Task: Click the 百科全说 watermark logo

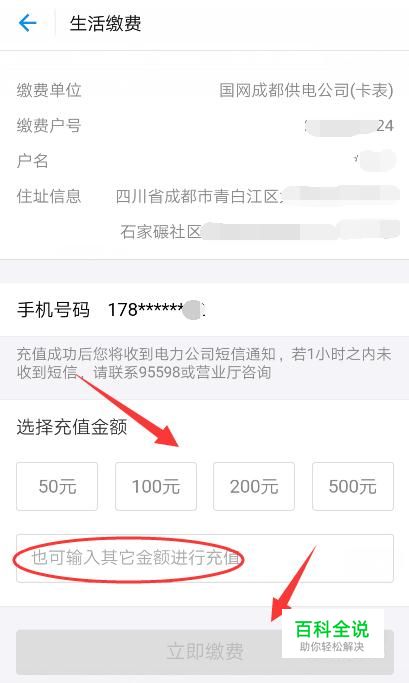Action: (x=332, y=634)
